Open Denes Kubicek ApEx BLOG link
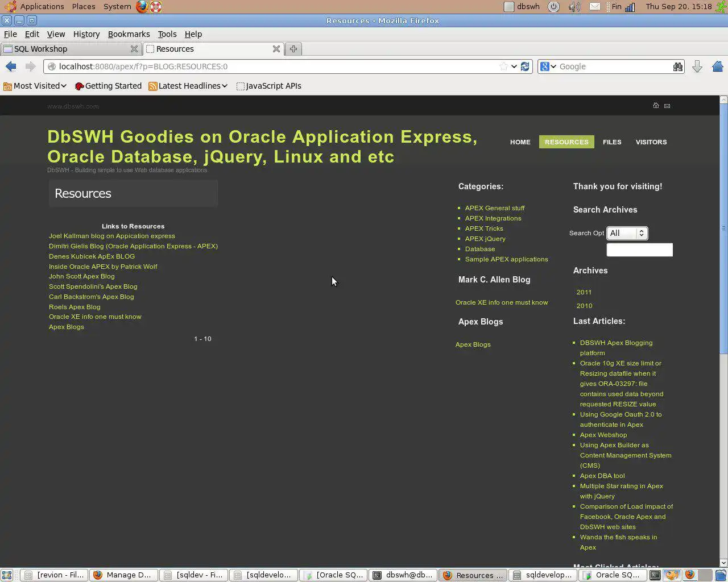Screen dimensions: 728x582 click(92, 256)
